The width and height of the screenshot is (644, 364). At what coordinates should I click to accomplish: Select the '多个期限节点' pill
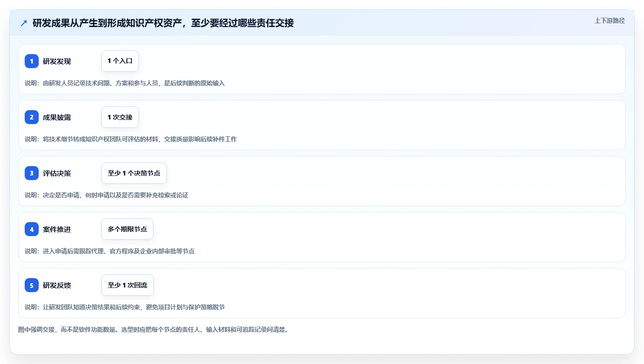(x=127, y=229)
